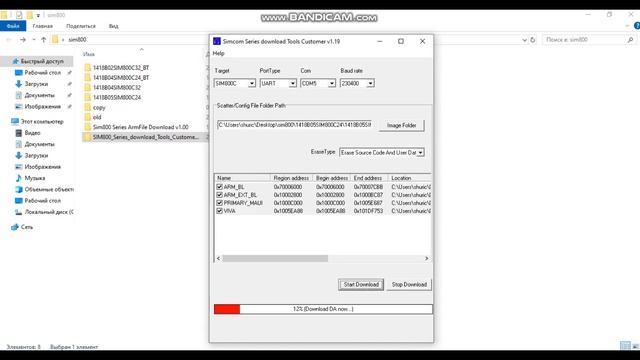Open the Поделиться ribbon tab in Explorer
This screenshot has width=640, height=360.
(81, 26)
